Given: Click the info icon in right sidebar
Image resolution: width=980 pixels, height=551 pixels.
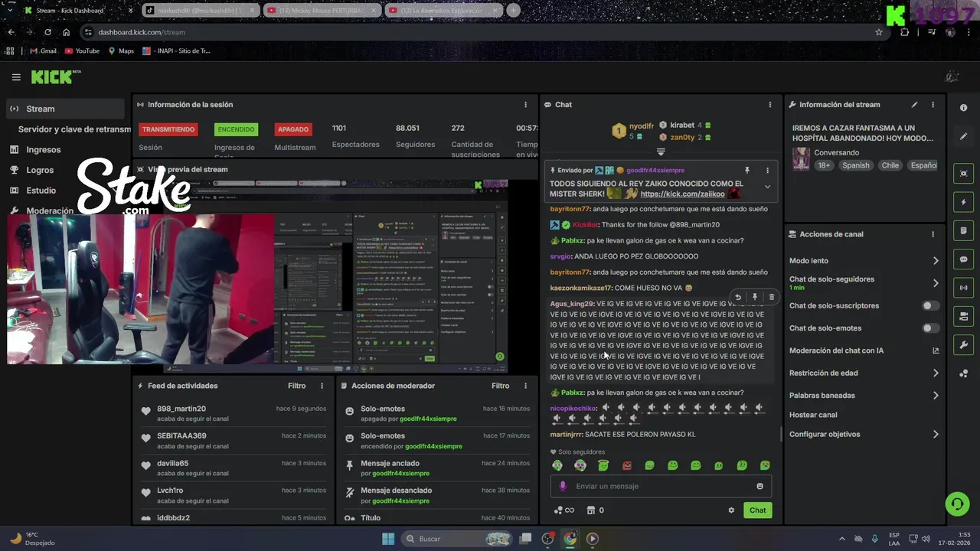Looking at the screenshot, I should tap(963, 108).
